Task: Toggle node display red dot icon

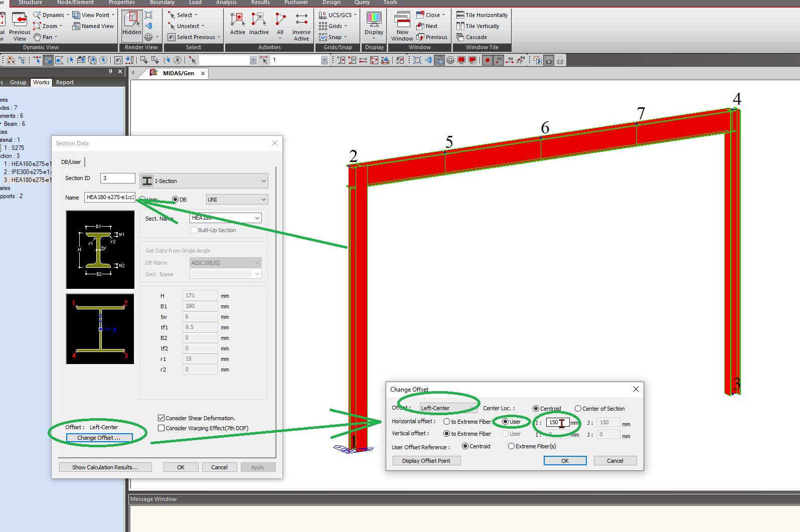Action: pos(487,60)
